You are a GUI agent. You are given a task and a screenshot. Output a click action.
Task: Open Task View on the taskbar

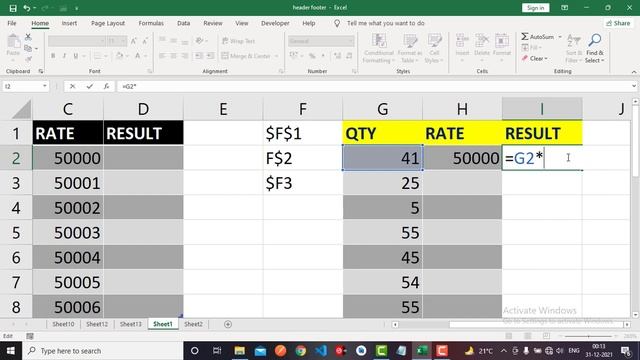217,351
